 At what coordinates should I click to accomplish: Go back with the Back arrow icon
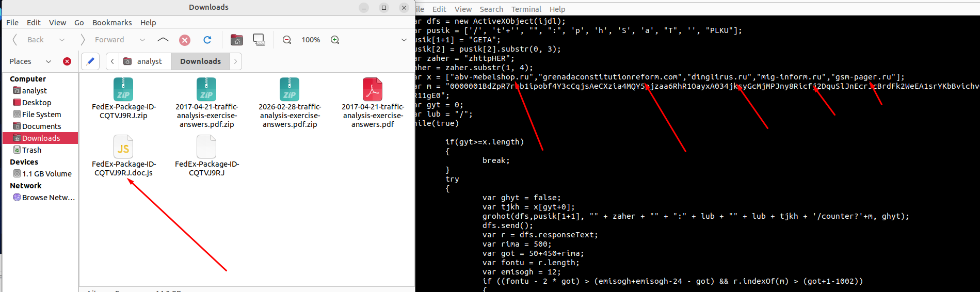[x=15, y=40]
